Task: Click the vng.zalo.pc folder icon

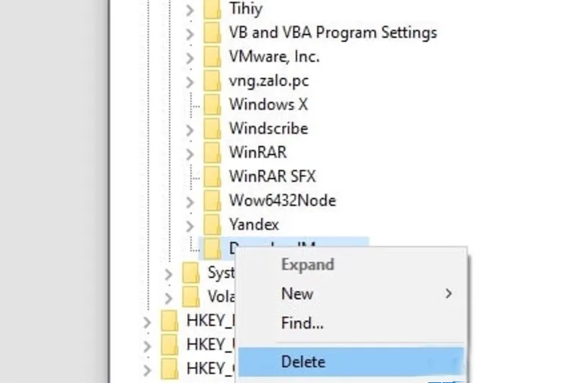Action: pyautogui.click(x=212, y=80)
